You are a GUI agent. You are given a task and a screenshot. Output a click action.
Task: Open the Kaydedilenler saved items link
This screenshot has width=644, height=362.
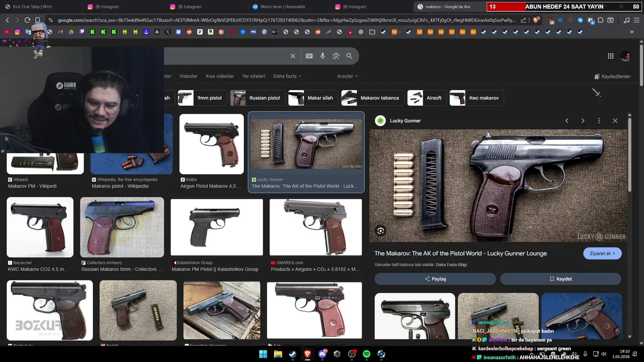click(612, 76)
